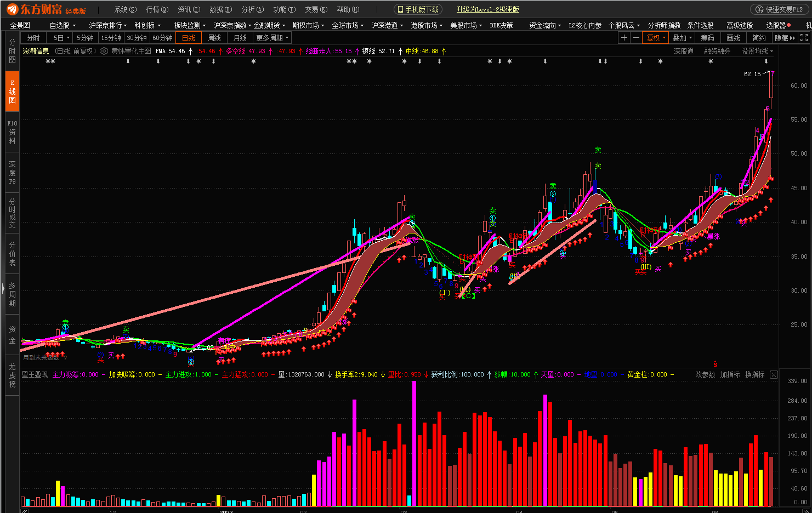The height and width of the screenshot is (513, 812).
Task: Toggle 简约 simple mode
Action: tap(759, 38)
